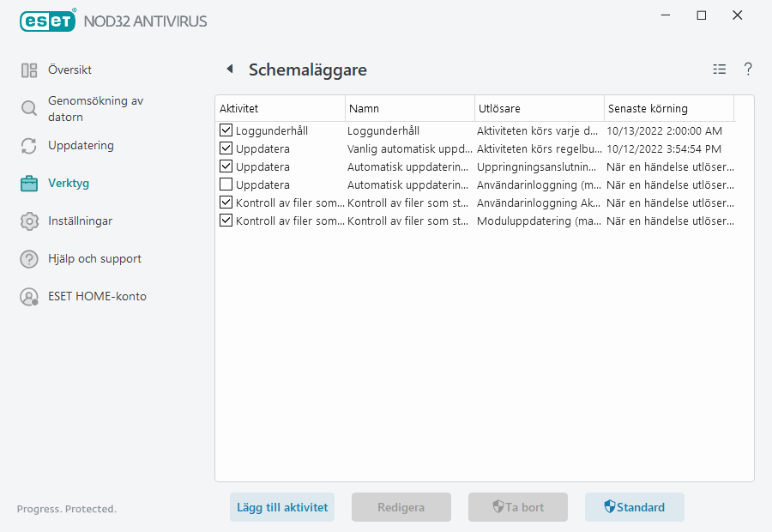The width and height of the screenshot is (772, 532).
Task: Click the ESET logo in the header
Action: point(47,21)
